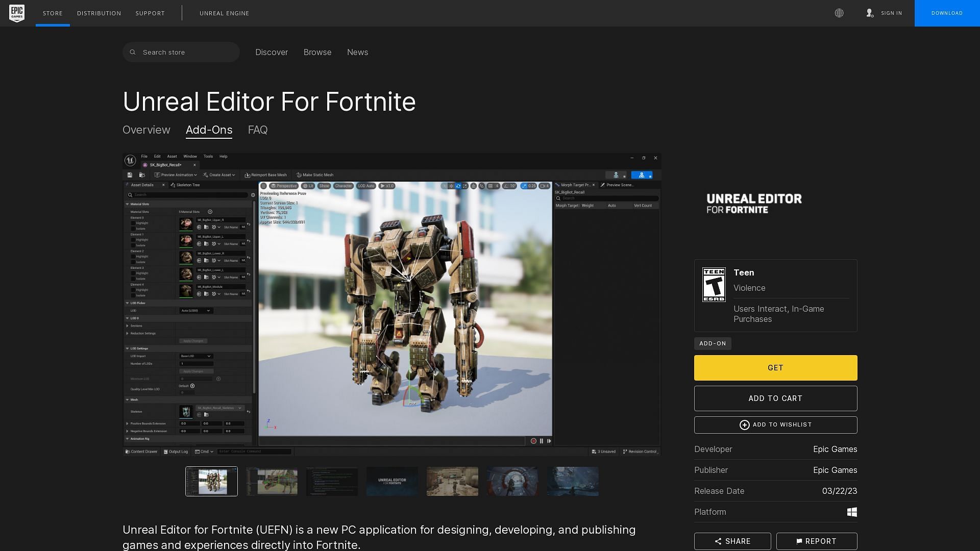
Task: Click the GET button
Action: pos(775,367)
